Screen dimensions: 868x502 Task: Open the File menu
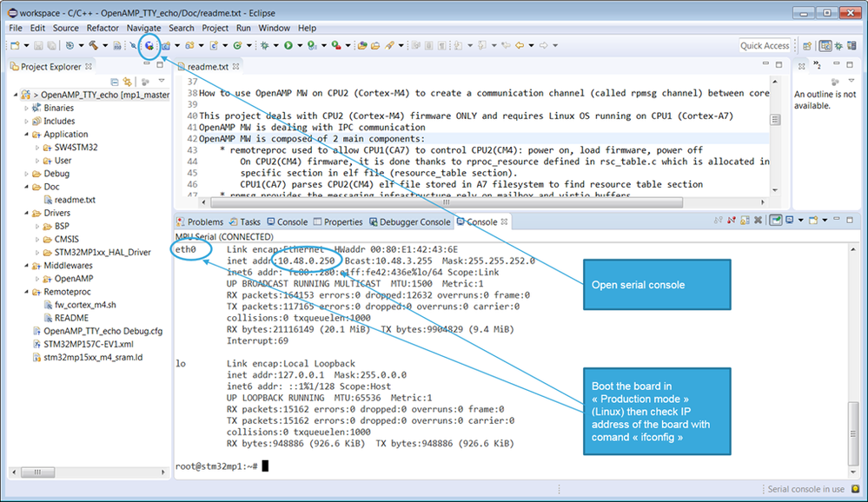[16, 28]
